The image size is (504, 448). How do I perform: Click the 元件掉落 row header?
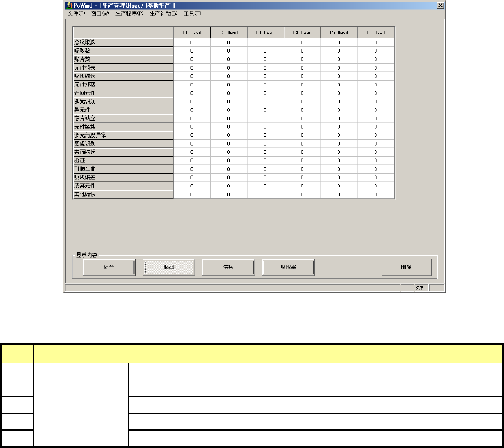124,85
